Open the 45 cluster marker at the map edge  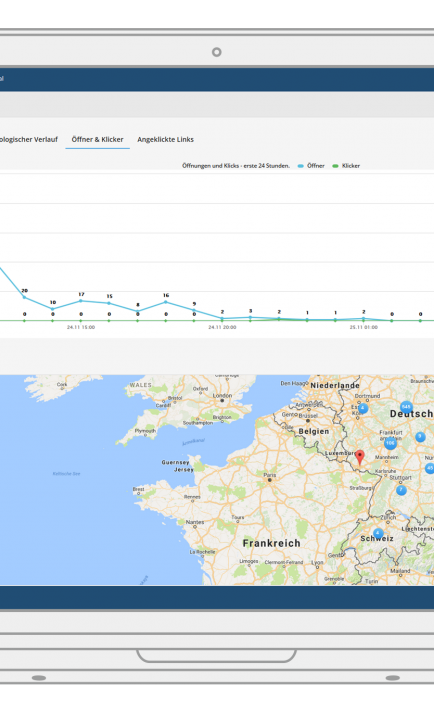point(429,468)
